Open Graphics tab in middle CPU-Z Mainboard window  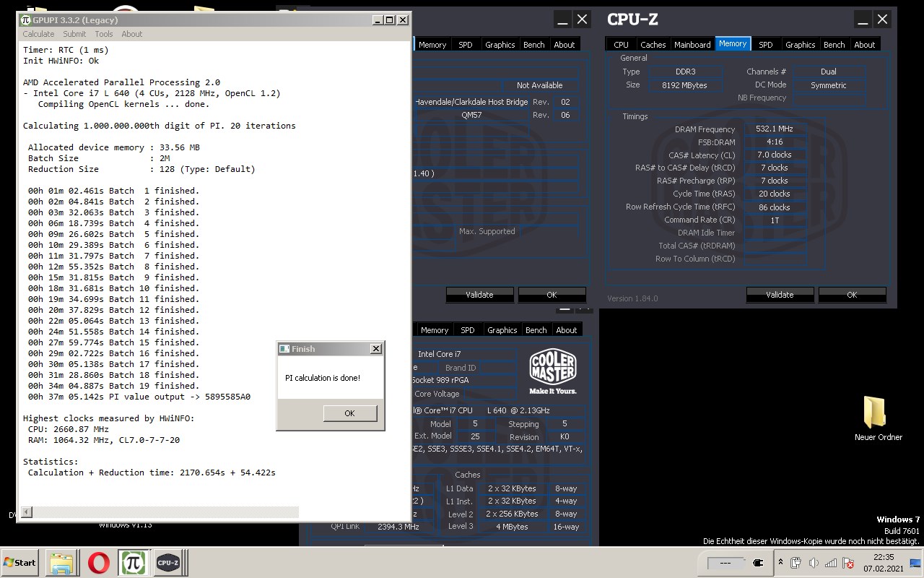coord(500,44)
